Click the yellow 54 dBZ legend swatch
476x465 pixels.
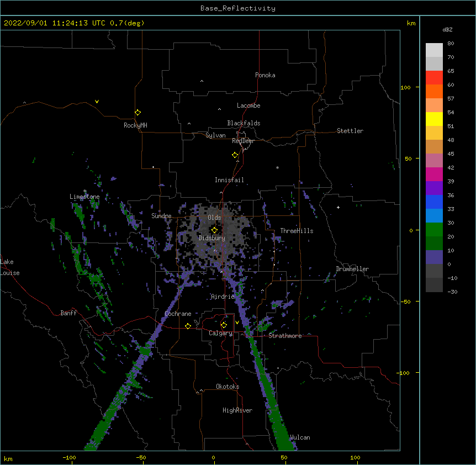[x=434, y=119]
